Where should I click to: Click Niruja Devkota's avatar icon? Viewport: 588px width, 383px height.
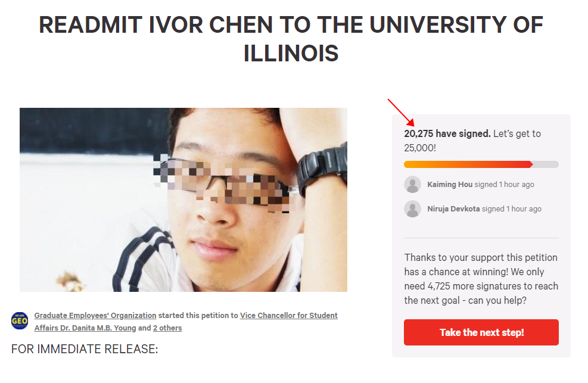pos(412,208)
